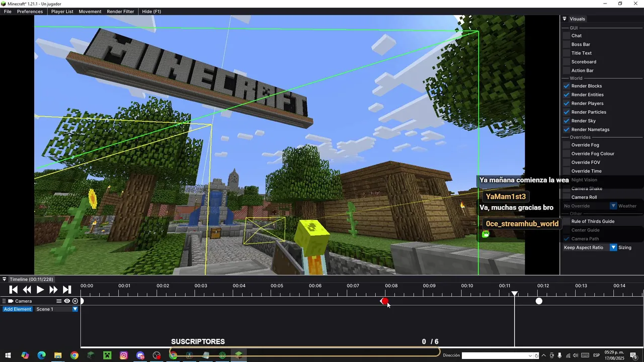
Task: Uncheck Render Blocks
Action: pos(567,86)
